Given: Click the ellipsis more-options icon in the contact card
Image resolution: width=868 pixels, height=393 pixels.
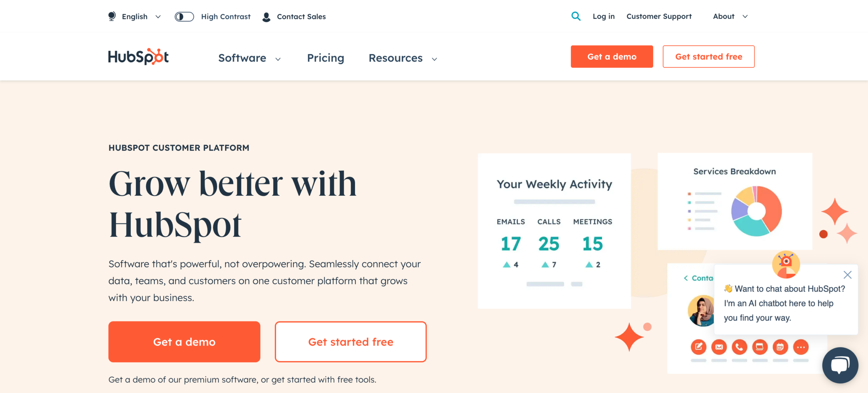Looking at the screenshot, I should [x=801, y=347].
